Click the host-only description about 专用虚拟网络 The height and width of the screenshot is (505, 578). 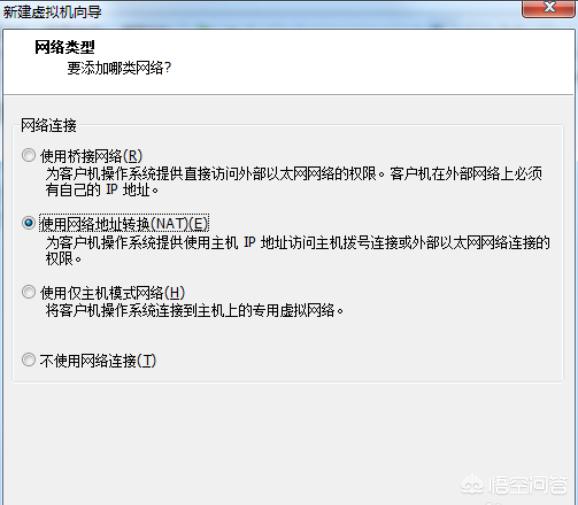click(195, 310)
